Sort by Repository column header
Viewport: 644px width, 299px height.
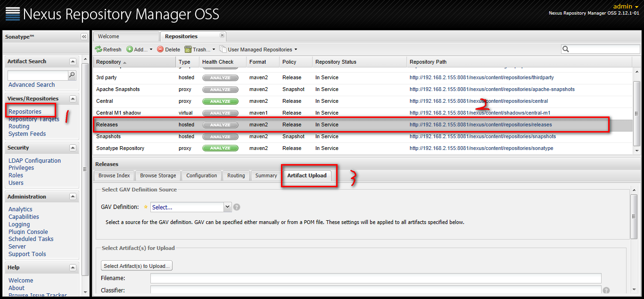[x=134, y=62]
